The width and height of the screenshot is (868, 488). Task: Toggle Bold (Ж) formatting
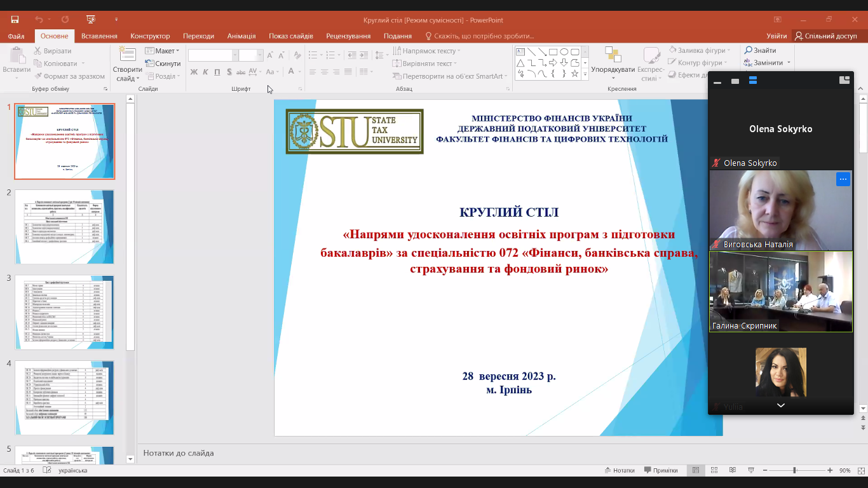point(194,72)
